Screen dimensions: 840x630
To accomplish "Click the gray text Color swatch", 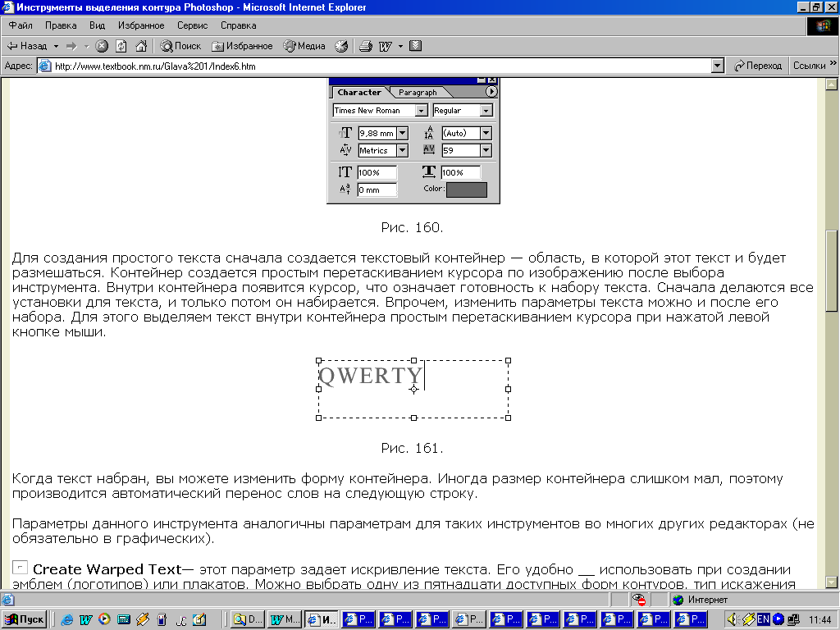I will [467, 189].
